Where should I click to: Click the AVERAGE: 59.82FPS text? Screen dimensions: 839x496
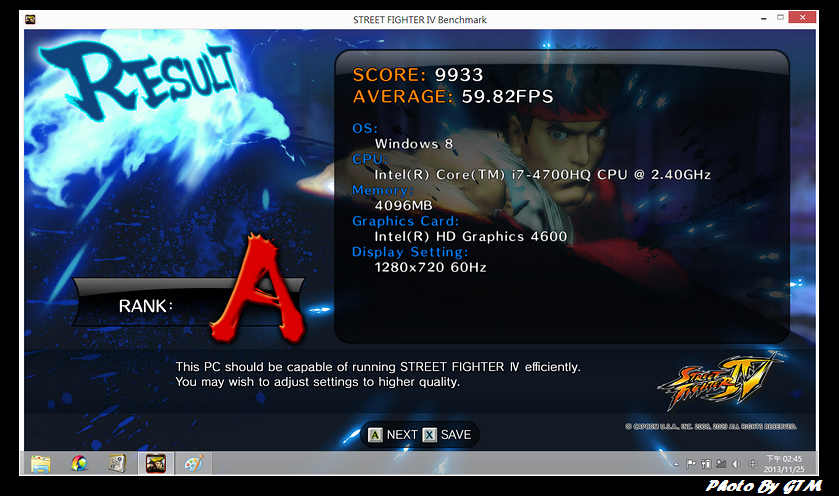coord(453,96)
